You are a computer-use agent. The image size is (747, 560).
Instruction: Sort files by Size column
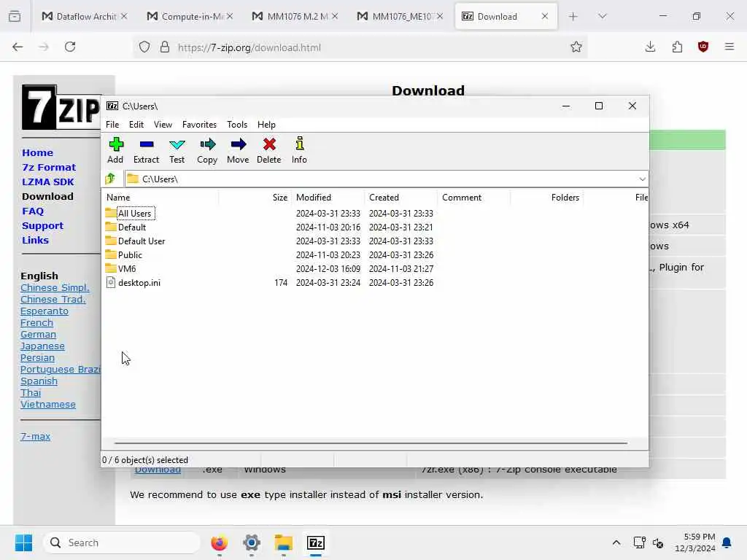point(255,197)
